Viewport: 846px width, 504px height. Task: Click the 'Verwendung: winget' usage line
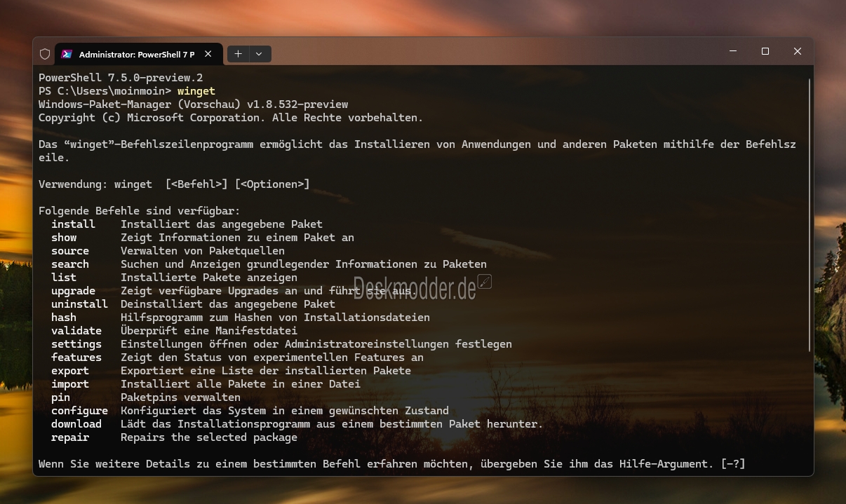174,184
